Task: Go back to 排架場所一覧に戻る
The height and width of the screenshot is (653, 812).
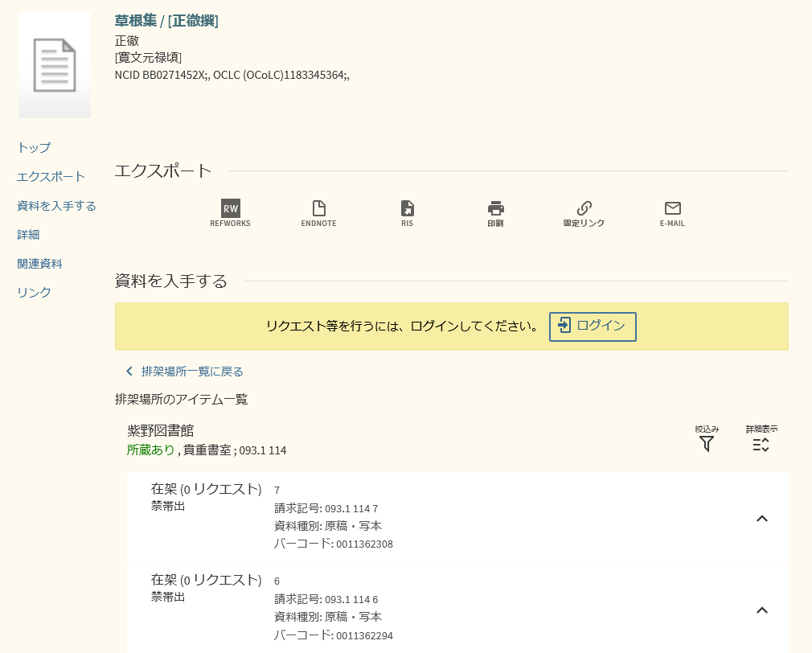Action: (x=185, y=372)
